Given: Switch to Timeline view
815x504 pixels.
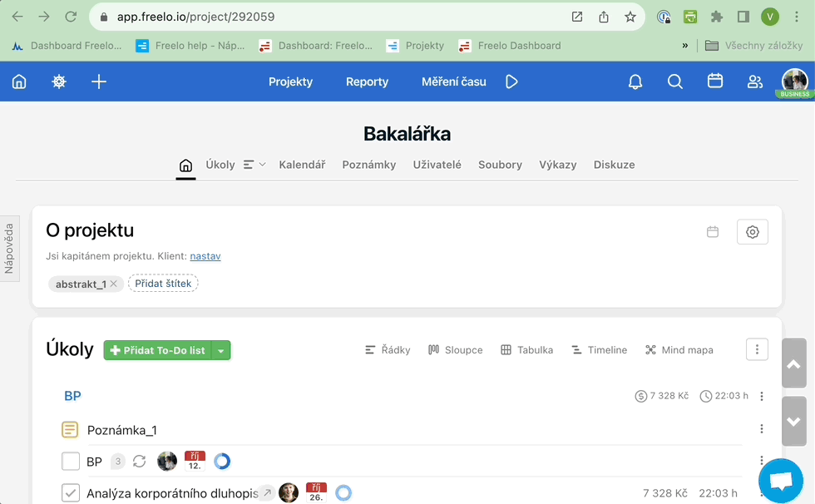Looking at the screenshot, I should (600, 350).
